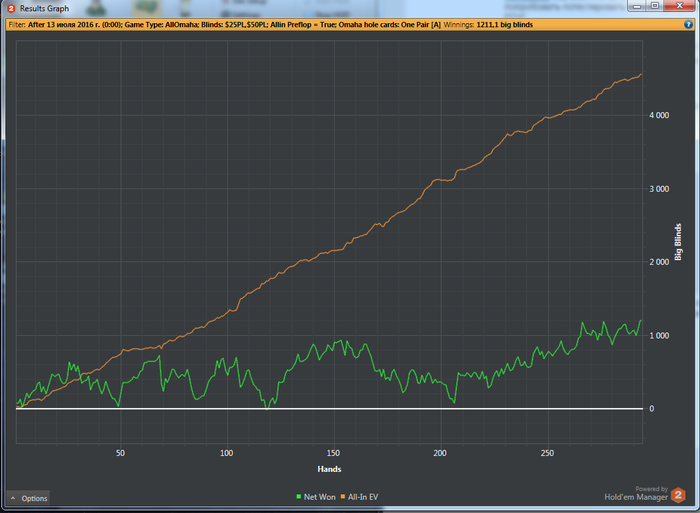700x513 pixels.
Task: Toggle the Net Won legend entry
Action: tap(316, 497)
